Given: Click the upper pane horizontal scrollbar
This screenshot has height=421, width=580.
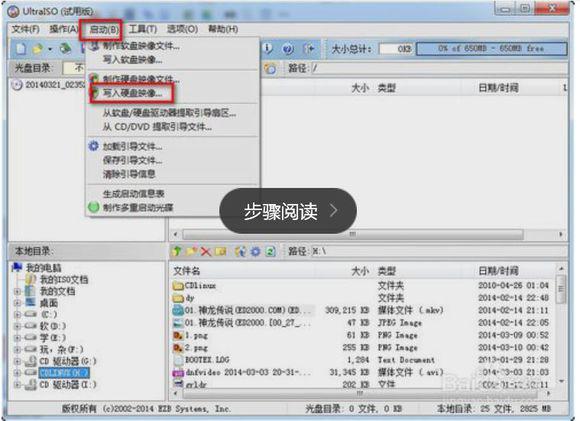Looking at the screenshot, I should pyautogui.click(x=353, y=235).
